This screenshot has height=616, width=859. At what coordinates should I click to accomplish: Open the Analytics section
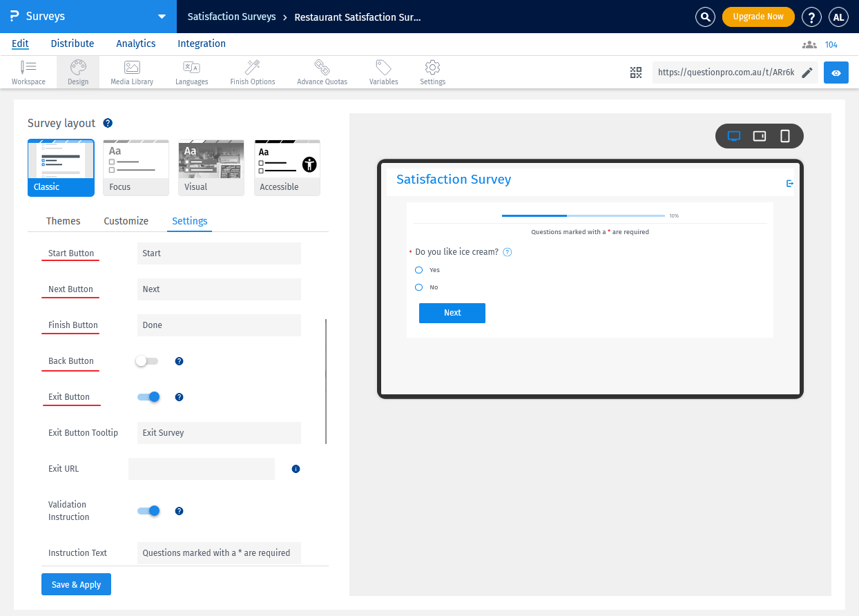click(x=135, y=44)
